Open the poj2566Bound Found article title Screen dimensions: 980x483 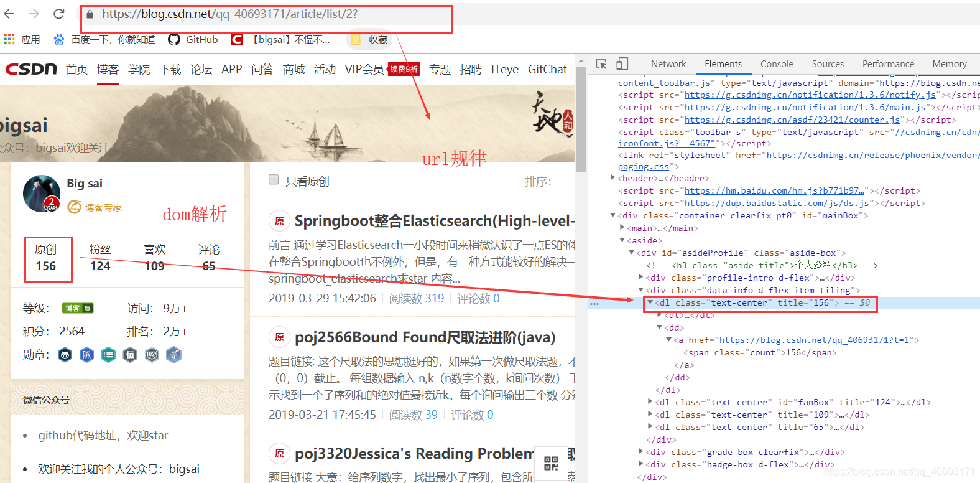pyautogui.click(x=425, y=337)
